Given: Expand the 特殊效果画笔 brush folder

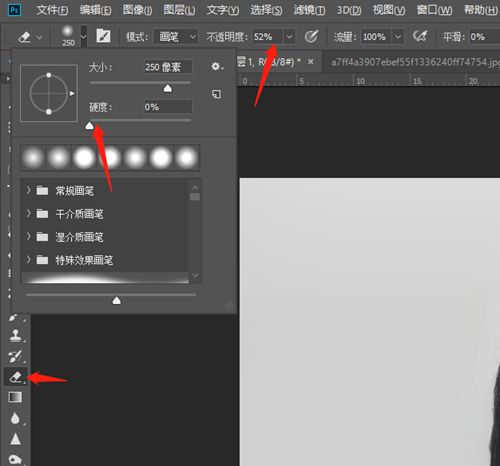Looking at the screenshot, I should (x=29, y=259).
